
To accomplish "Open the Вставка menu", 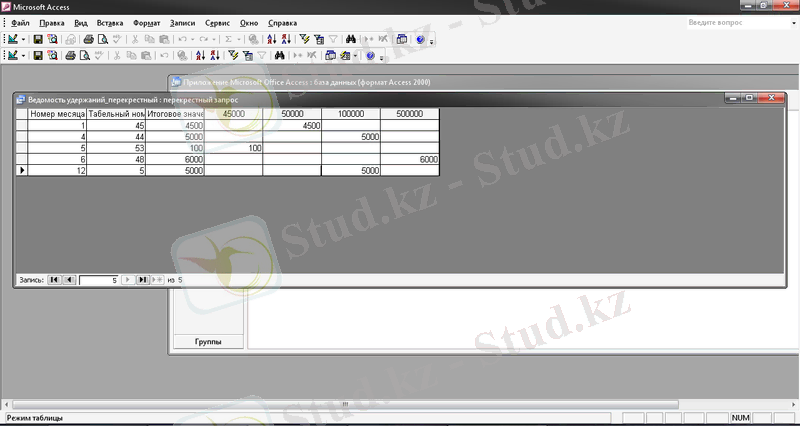I will tap(110, 23).
